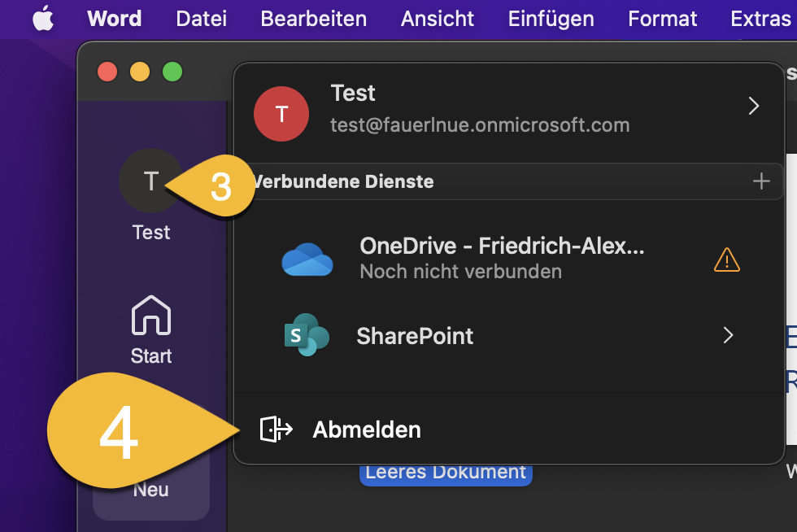Click Abmelden to sign out

pyautogui.click(x=367, y=430)
